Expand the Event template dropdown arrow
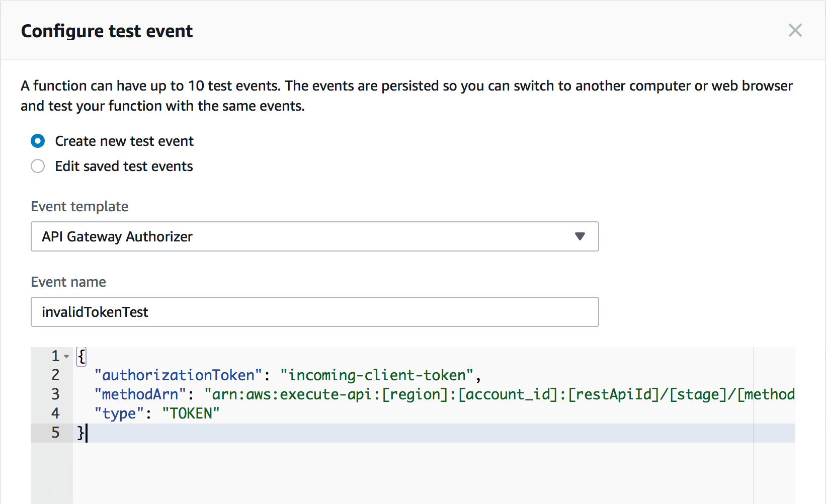This screenshot has height=504, width=826. [x=580, y=236]
